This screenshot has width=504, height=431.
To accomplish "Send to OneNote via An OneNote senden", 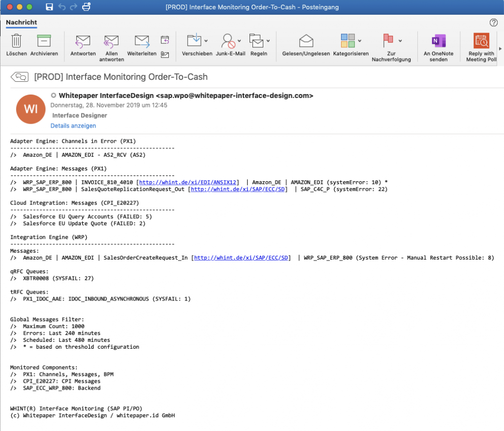I will pyautogui.click(x=439, y=41).
